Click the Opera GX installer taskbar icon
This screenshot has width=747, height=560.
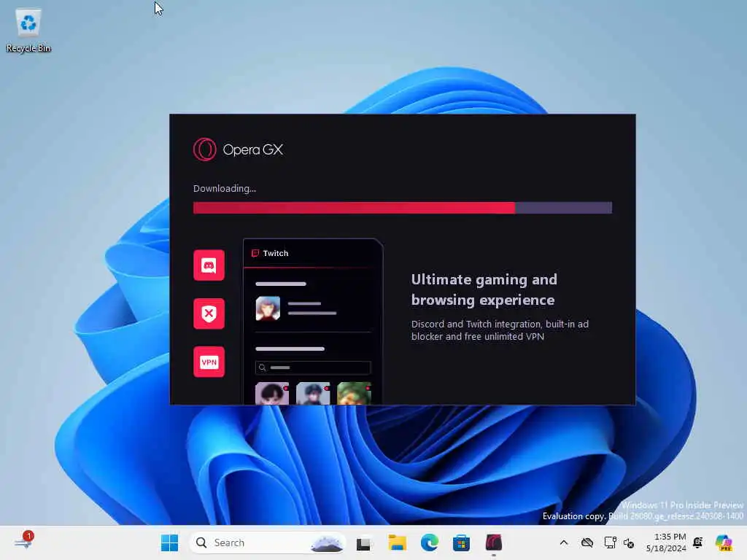[494, 542]
